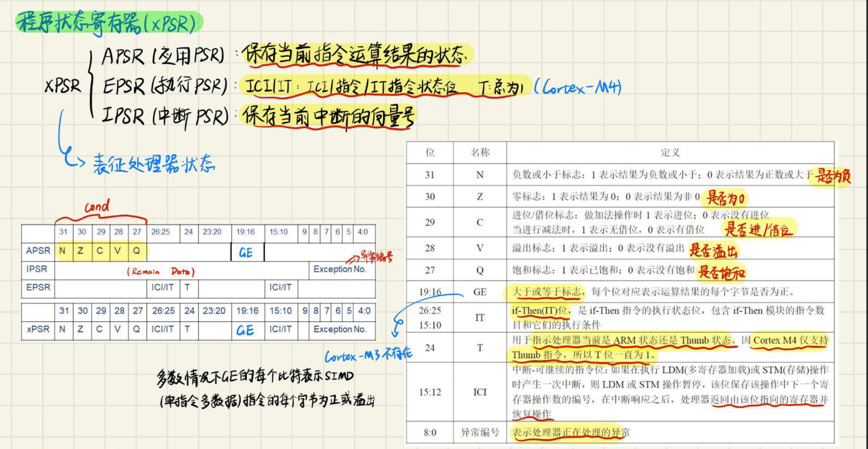Click the red handwritten 是否溢出 note
The image size is (868, 449).
[x=713, y=251]
